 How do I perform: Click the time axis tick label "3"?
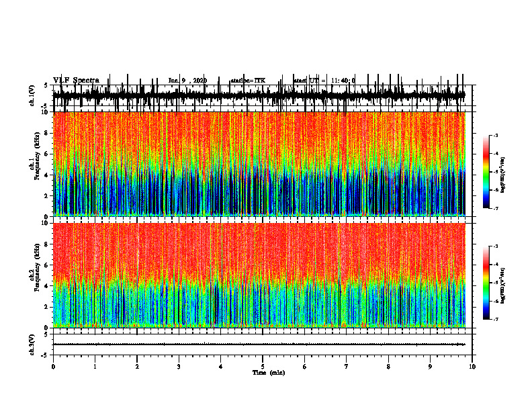(179, 367)
